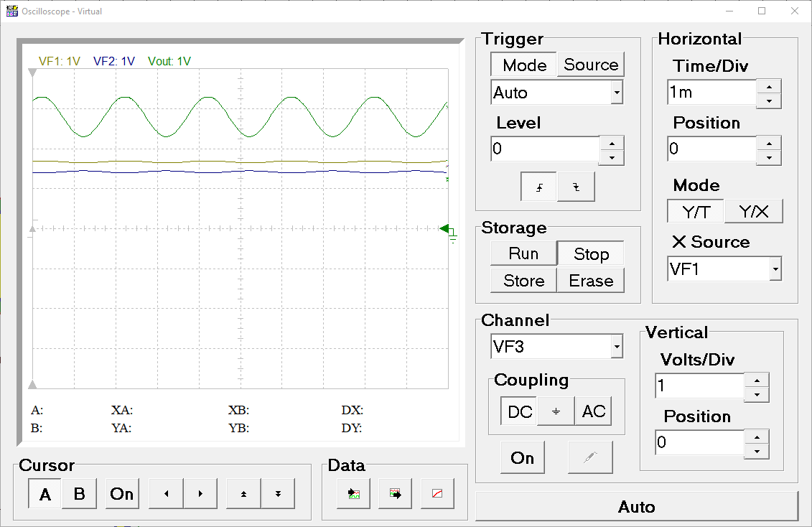Switch to the trigger Source tab
The width and height of the screenshot is (812, 527).
[591, 65]
